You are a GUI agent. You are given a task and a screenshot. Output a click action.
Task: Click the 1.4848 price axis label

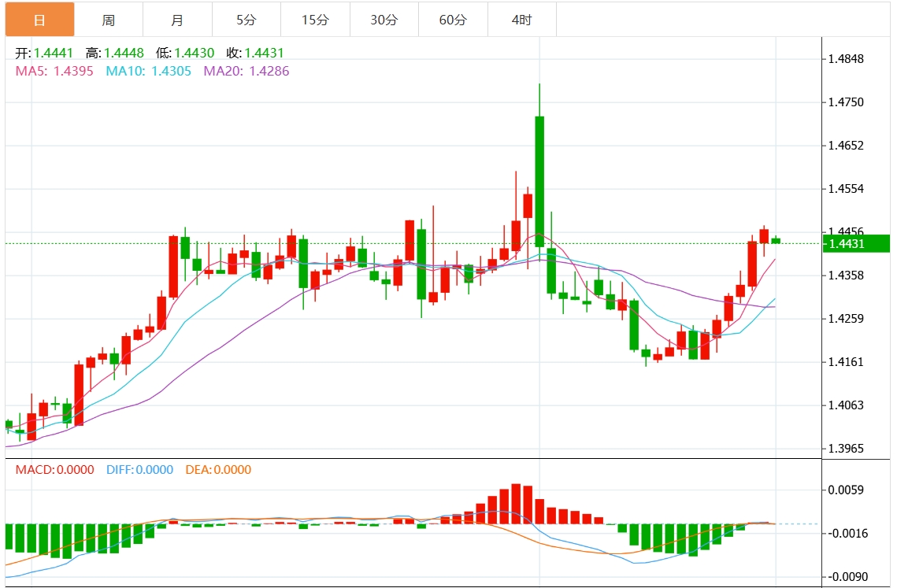846,59
